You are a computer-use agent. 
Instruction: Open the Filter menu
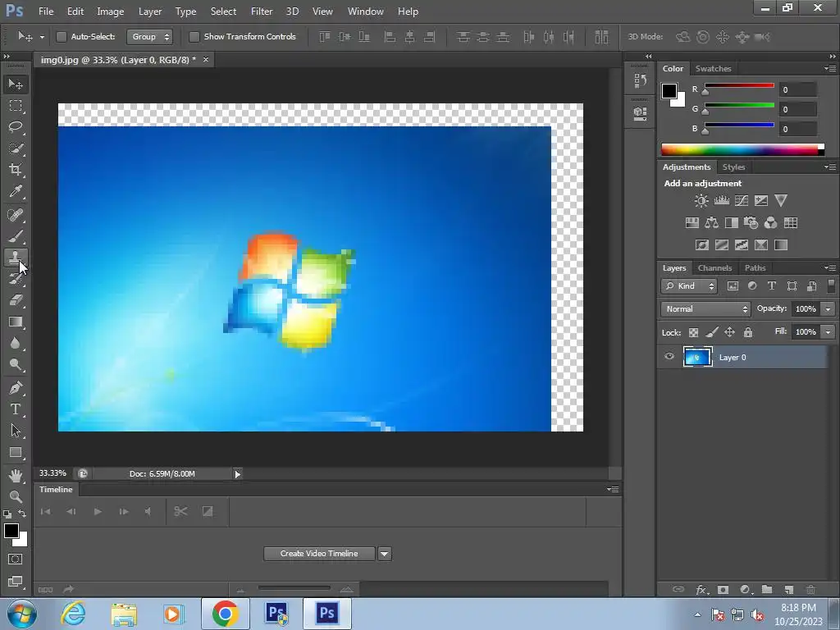[x=262, y=11]
